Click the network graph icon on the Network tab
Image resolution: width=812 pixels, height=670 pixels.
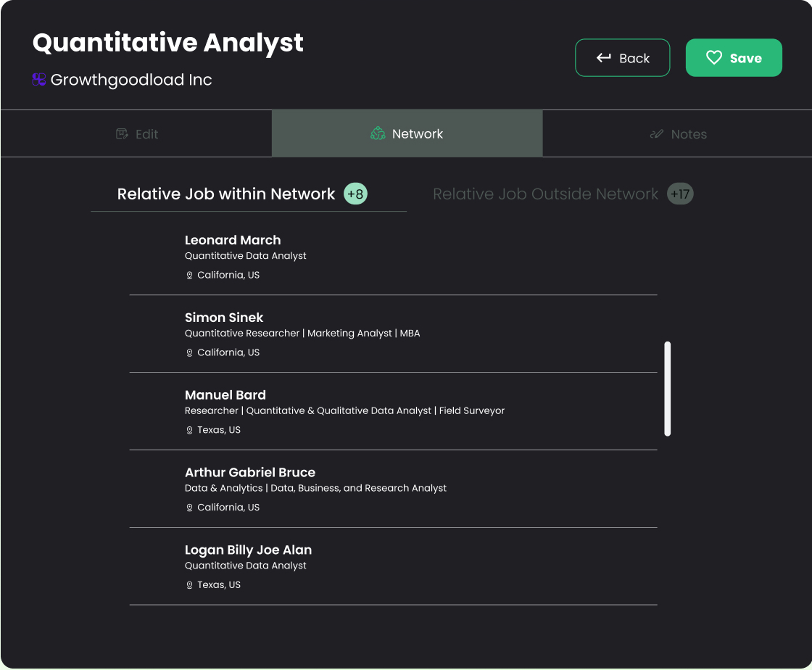[x=377, y=133]
